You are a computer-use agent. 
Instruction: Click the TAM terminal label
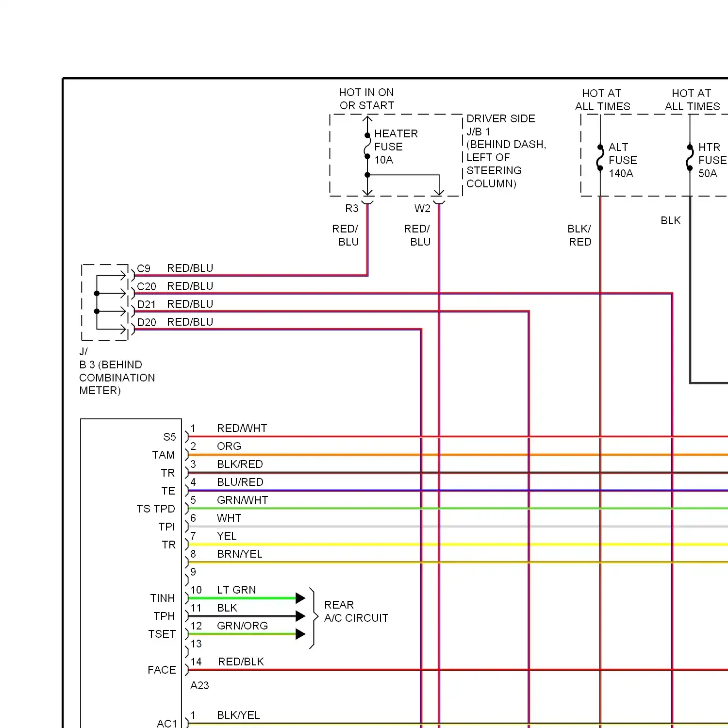tap(163, 455)
